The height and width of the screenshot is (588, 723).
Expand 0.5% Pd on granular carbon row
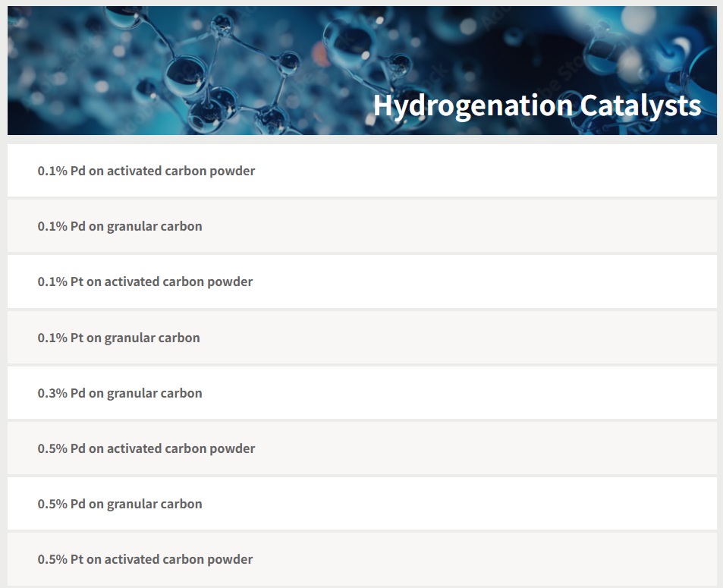362,504
